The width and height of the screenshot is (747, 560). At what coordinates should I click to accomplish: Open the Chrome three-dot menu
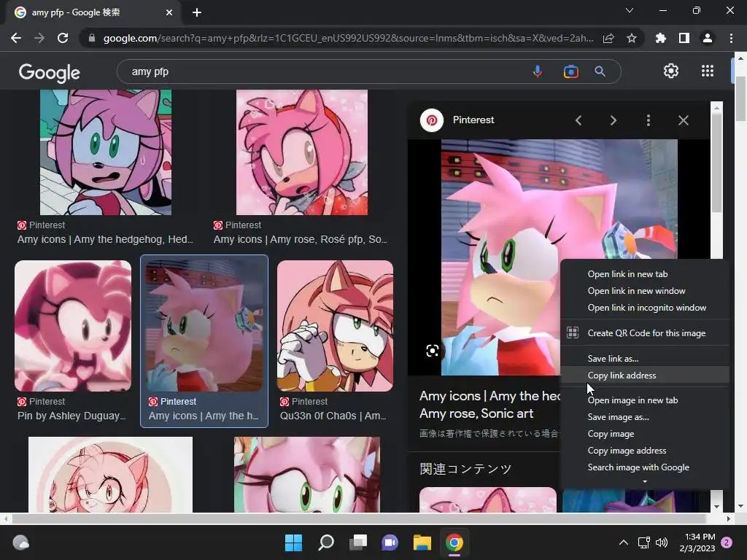[x=731, y=38]
